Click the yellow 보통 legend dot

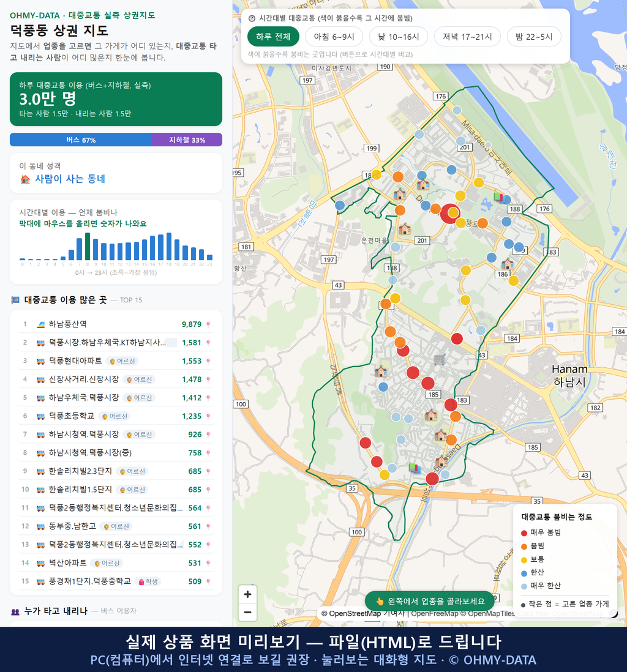point(524,560)
